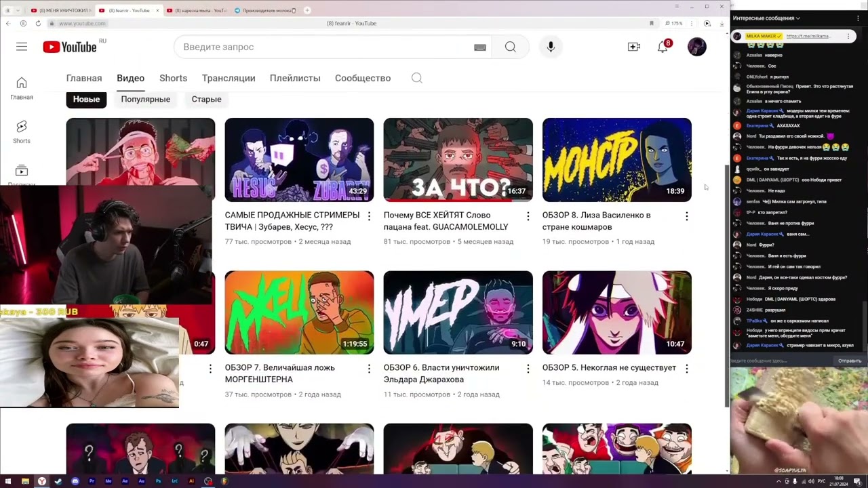
Task: Switch to Плейлисты channel tab
Action: tap(295, 78)
